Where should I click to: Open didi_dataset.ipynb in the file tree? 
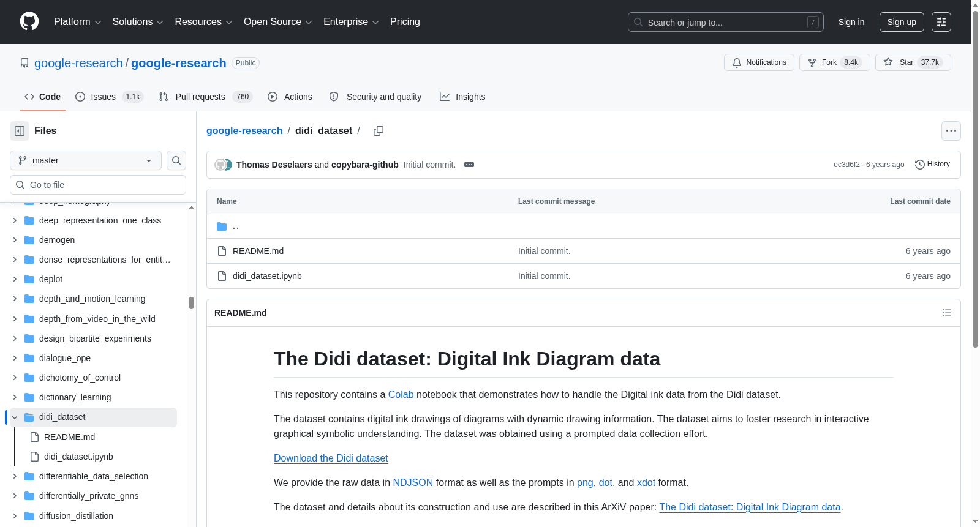click(x=78, y=457)
